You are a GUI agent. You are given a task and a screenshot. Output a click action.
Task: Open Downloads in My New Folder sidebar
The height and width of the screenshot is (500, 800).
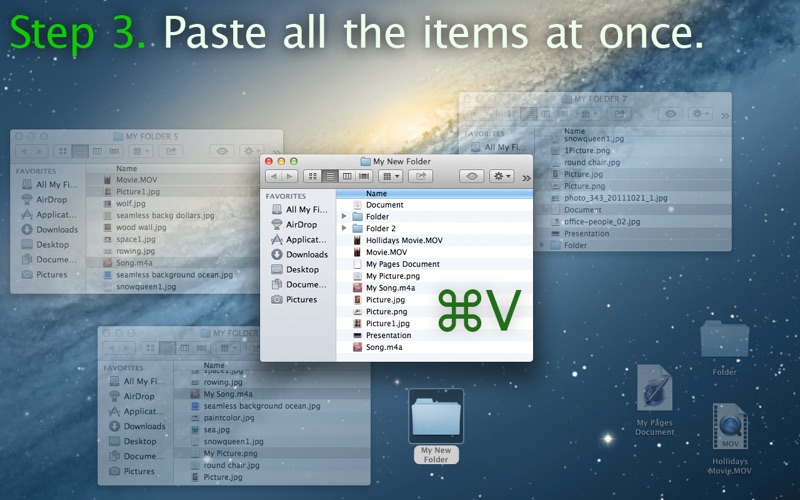pyautogui.click(x=299, y=254)
